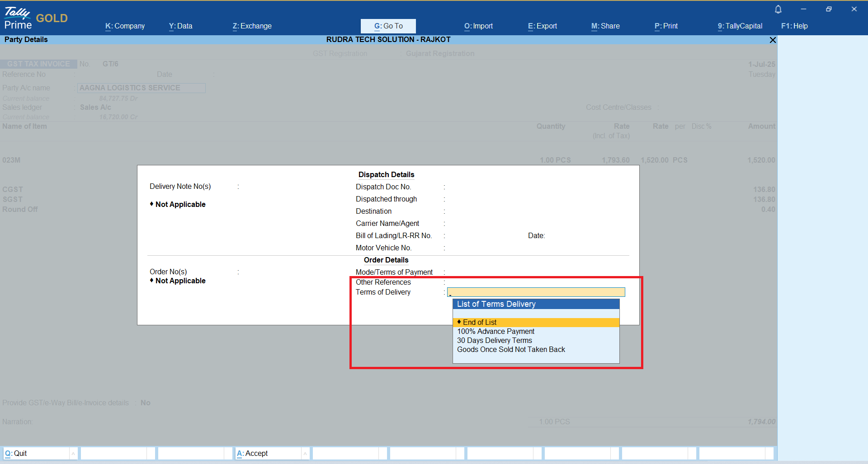
Task: Expand the caret next to Accept
Action: 305,453
